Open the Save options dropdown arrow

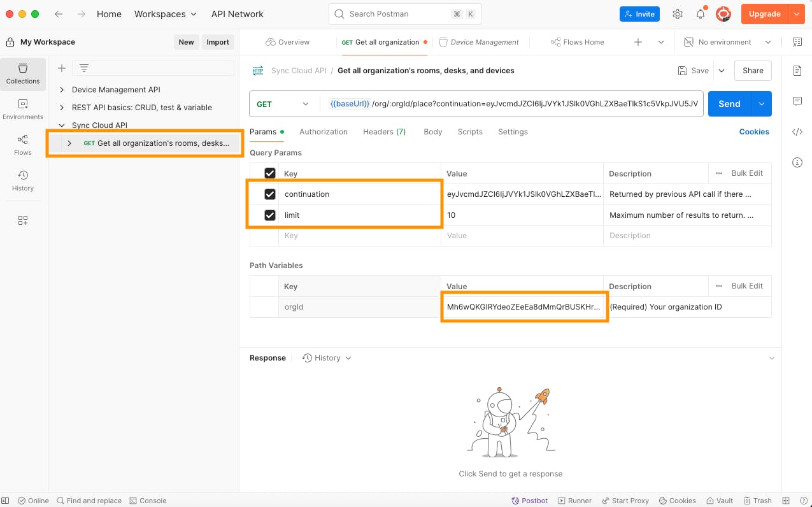point(721,71)
